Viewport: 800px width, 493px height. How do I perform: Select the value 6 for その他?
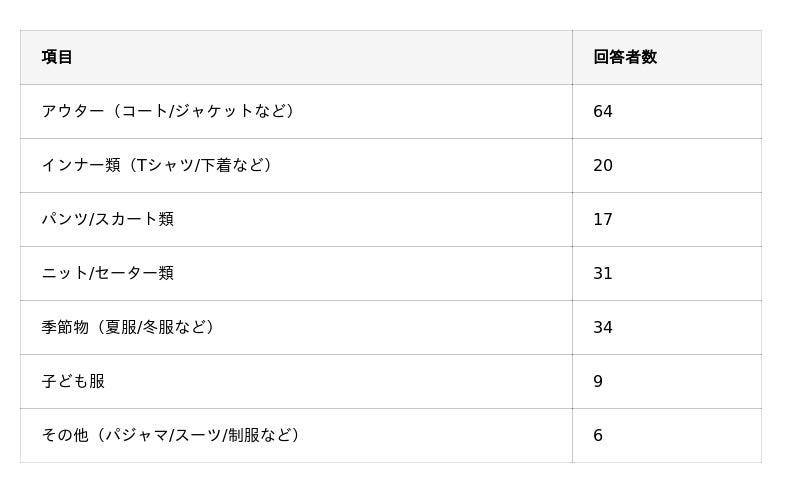pos(598,435)
